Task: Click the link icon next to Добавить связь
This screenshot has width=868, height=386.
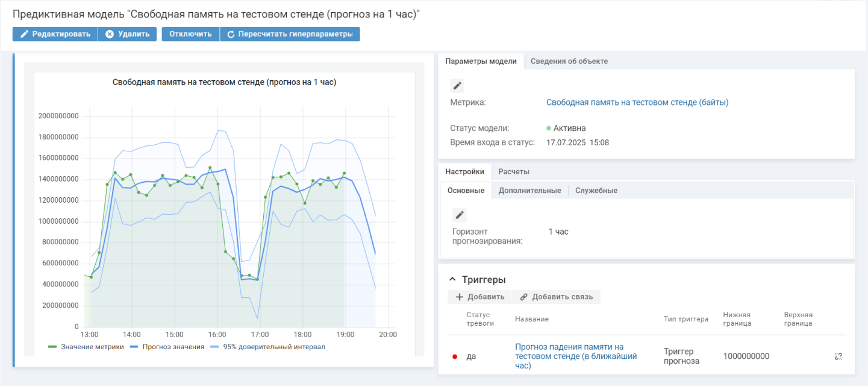Action: pos(524,297)
